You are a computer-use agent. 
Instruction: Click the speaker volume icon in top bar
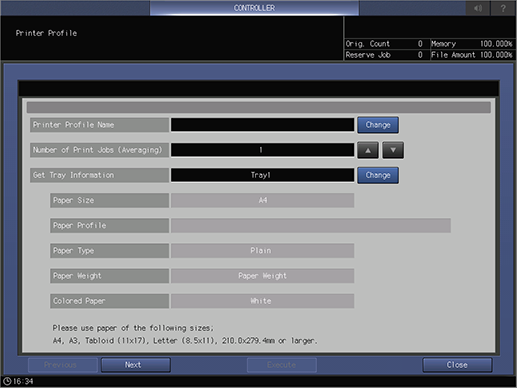[x=478, y=8]
